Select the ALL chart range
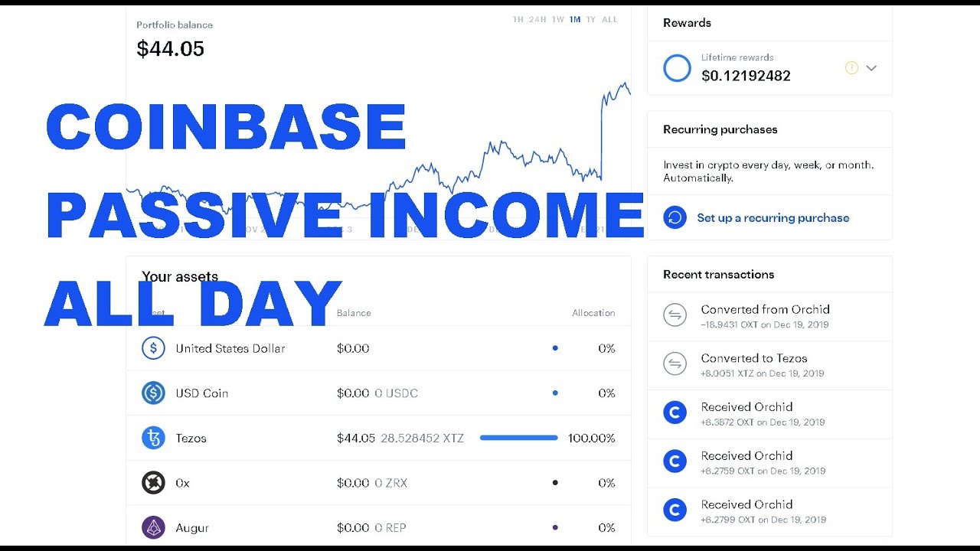Screen dimensions: 980x551 [x=609, y=20]
